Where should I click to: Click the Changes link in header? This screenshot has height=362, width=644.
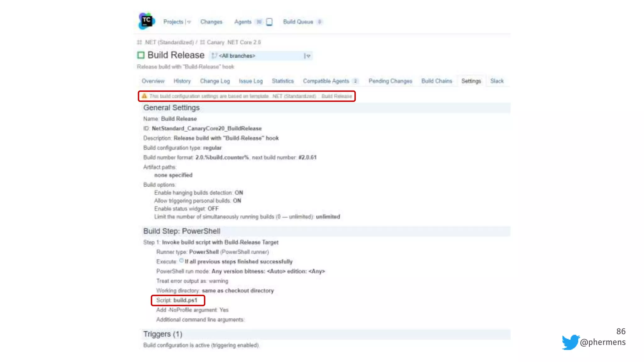tap(211, 22)
